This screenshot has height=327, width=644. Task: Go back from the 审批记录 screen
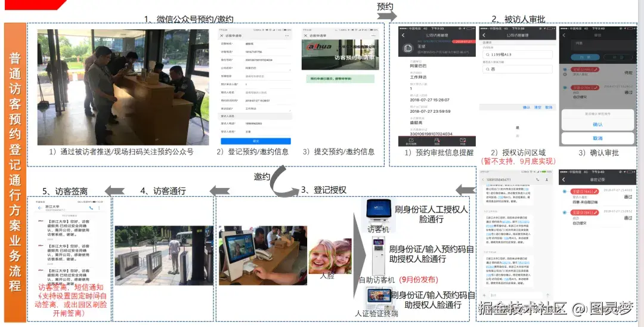click(563, 180)
